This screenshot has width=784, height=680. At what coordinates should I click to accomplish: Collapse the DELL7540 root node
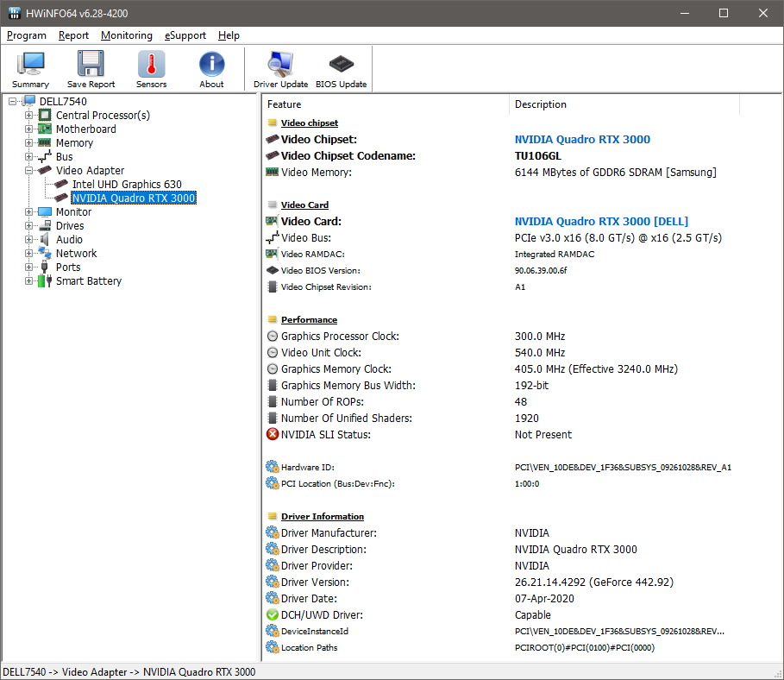[12, 101]
